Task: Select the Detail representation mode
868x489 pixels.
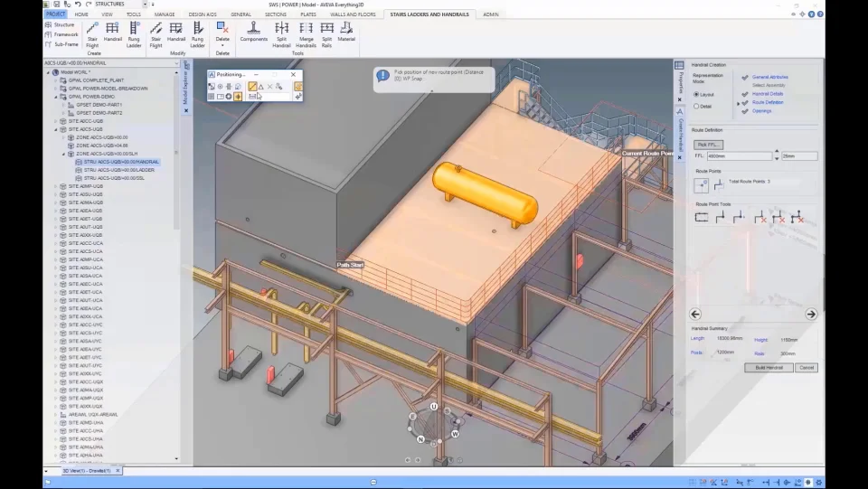Action: tap(696, 107)
